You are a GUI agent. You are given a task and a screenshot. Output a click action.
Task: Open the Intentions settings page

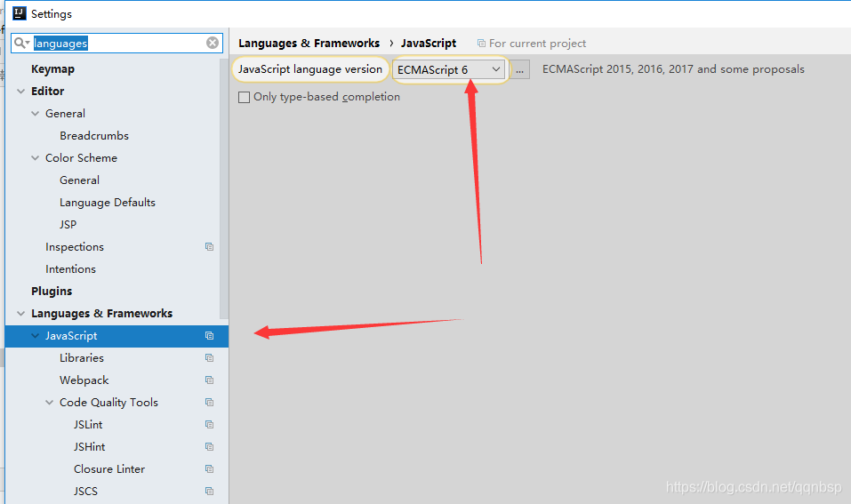point(70,269)
